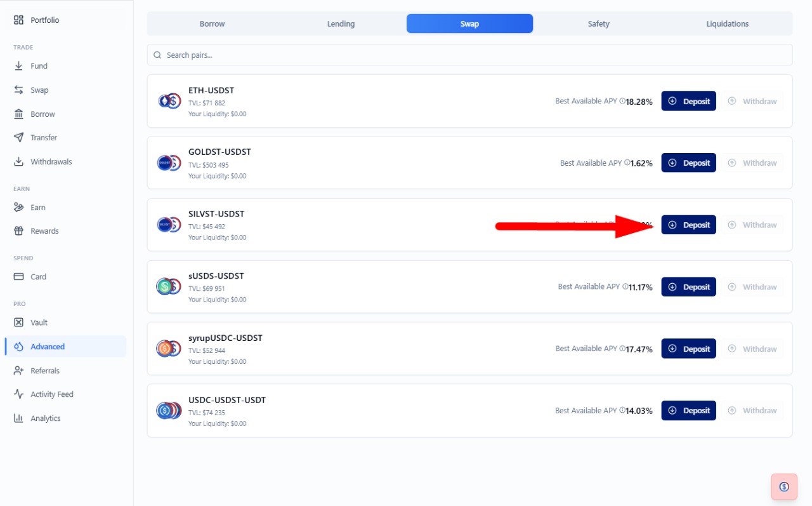
Task: Switch to the Lending tab
Action: coord(341,24)
